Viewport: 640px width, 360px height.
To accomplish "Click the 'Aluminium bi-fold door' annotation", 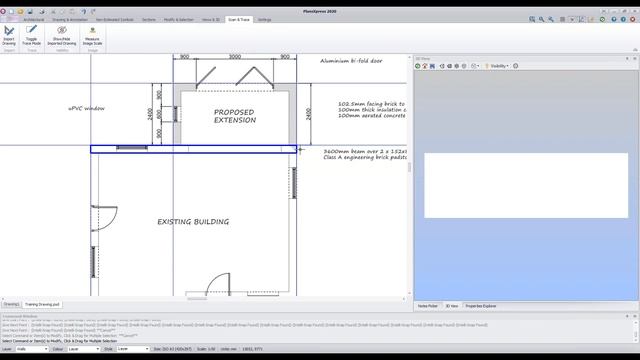I will [x=351, y=61].
